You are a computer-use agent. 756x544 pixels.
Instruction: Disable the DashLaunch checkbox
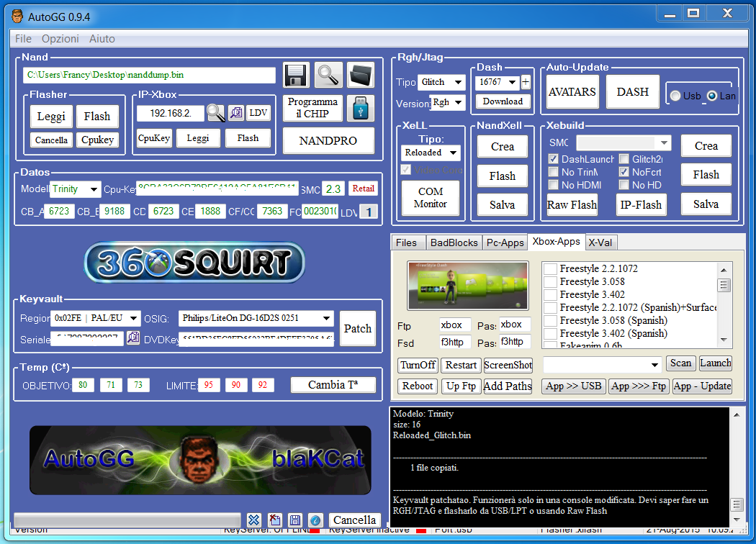click(554, 159)
